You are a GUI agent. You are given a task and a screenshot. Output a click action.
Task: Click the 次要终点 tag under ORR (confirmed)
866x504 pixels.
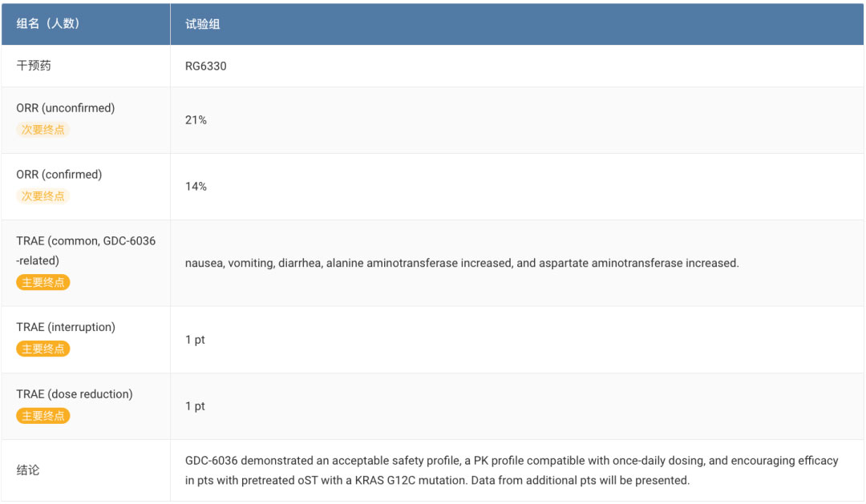(x=43, y=196)
